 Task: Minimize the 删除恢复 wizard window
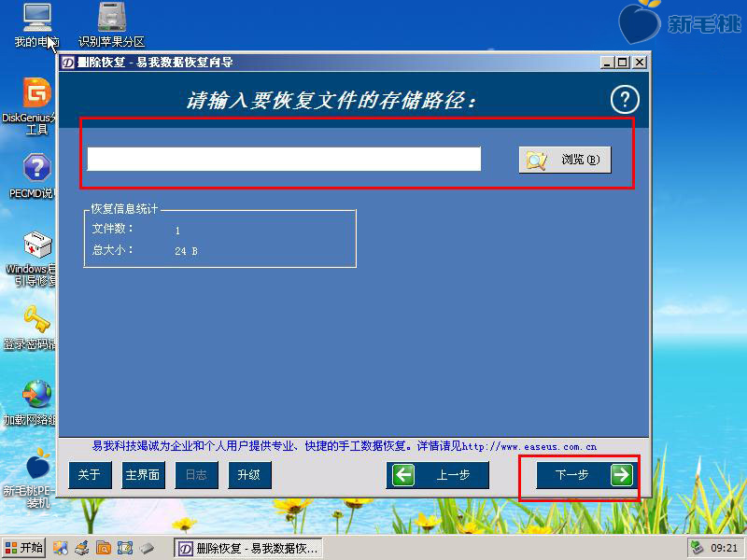tap(607, 63)
